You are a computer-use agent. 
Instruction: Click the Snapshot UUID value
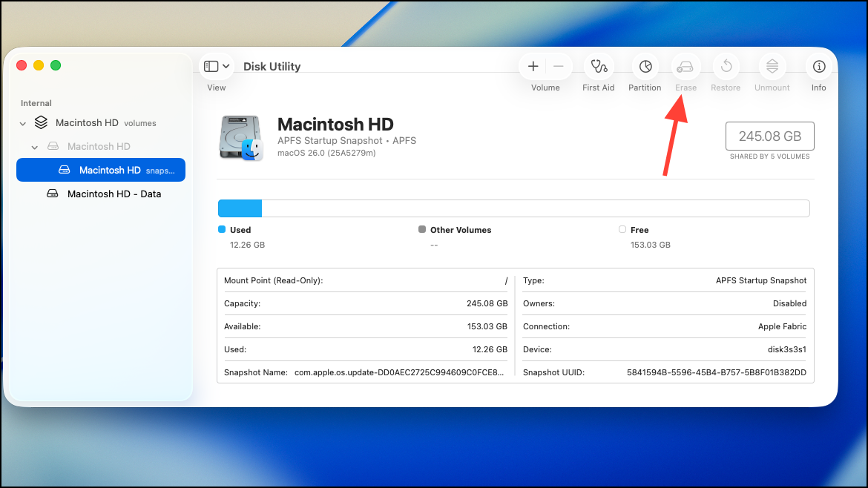[x=717, y=372]
